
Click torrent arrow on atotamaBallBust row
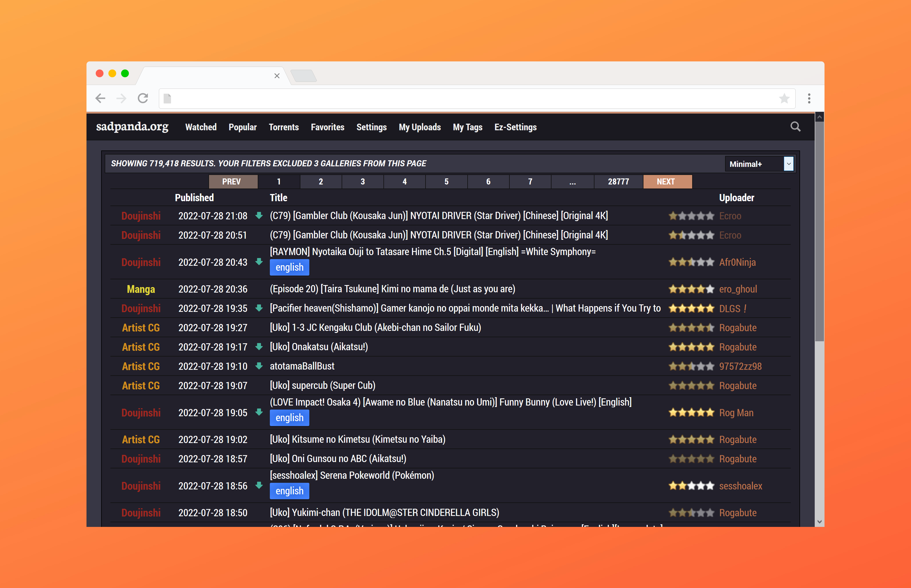259,366
